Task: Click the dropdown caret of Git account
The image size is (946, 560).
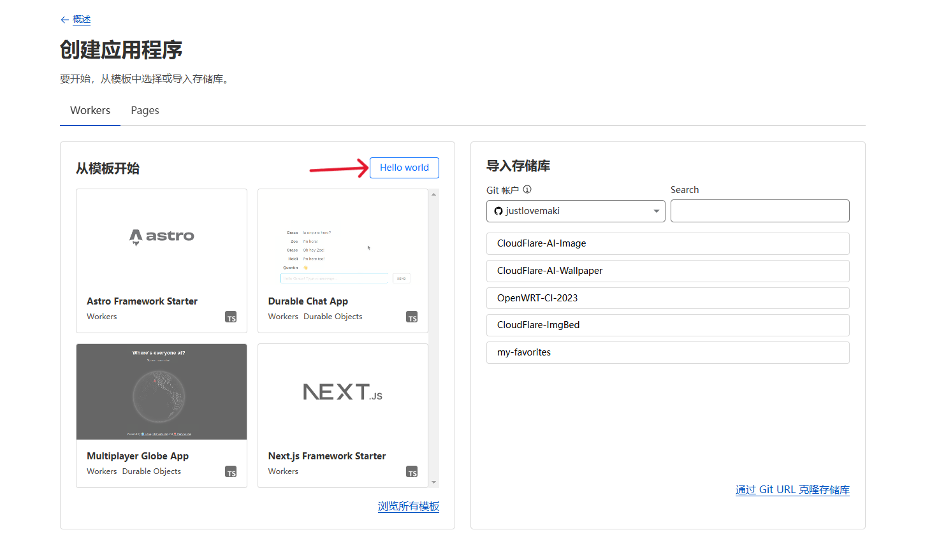Action: (x=656, y=211)
